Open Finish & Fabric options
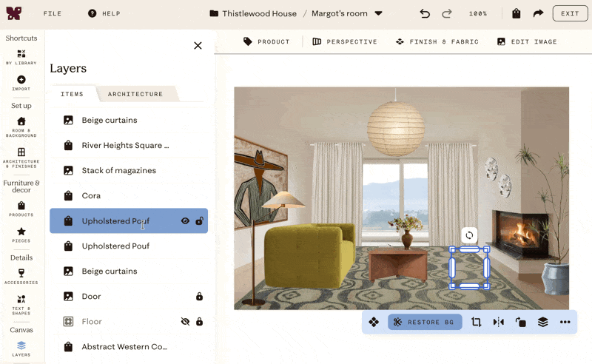 [x=437, y=41]
